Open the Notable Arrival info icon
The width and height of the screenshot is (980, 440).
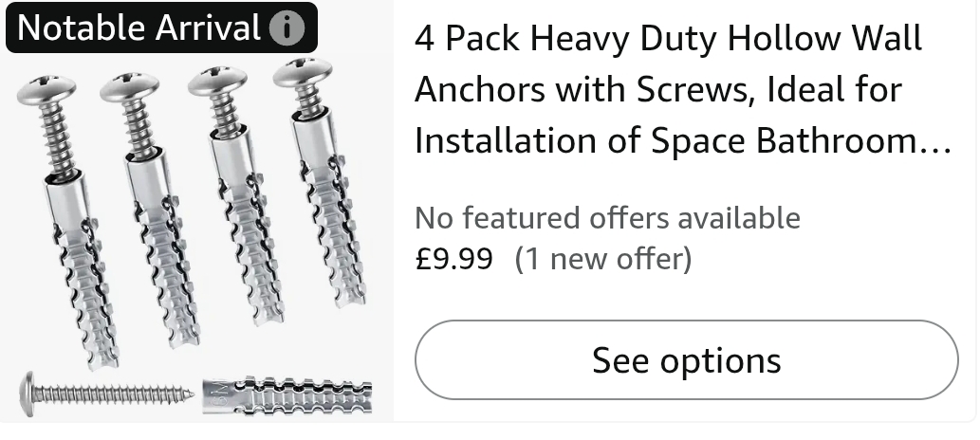tap(287, 28)
